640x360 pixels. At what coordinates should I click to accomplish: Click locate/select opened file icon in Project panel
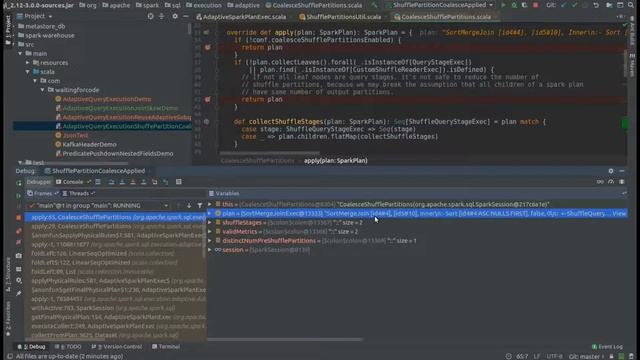(151, 16)
